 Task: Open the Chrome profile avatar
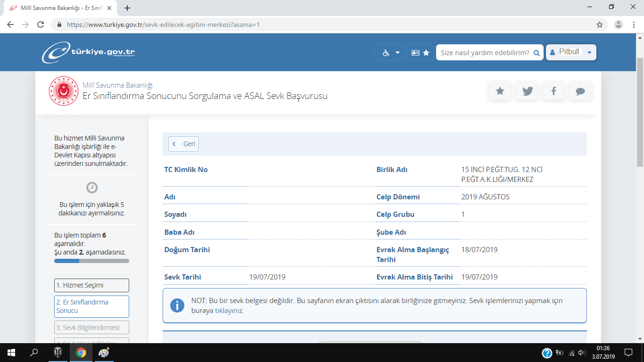tap(619, 25)
